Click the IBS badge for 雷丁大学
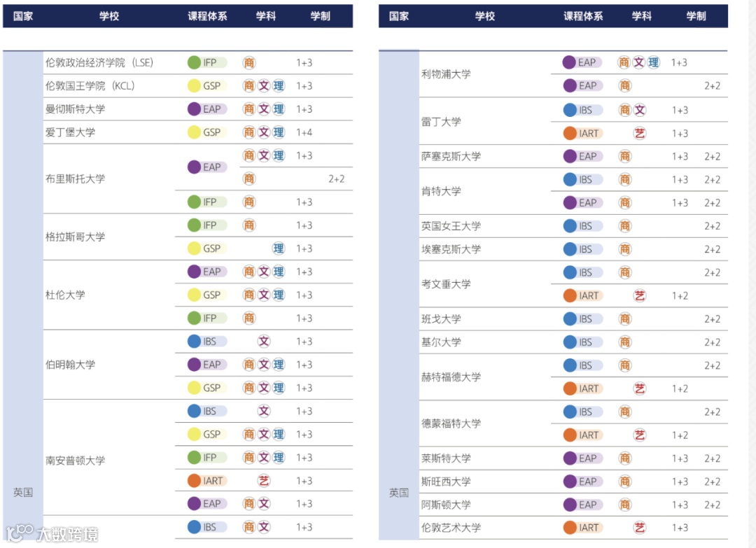 pos(582,110)
